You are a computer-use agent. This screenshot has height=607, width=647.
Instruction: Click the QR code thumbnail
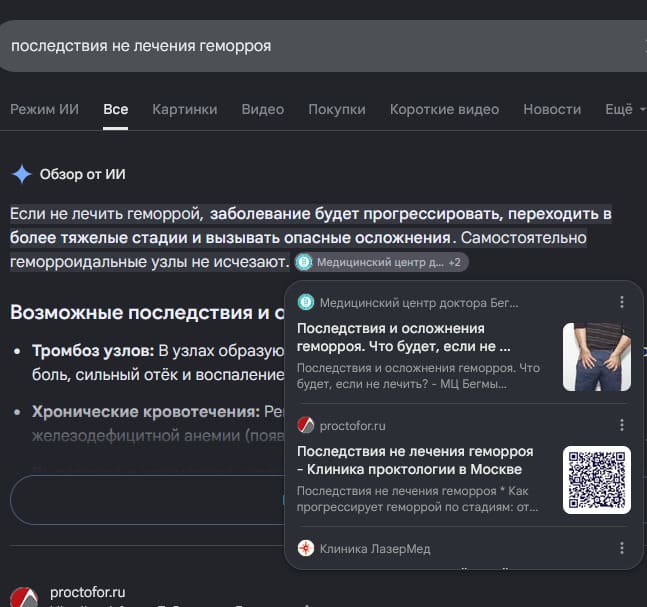(x=597, y=480)
